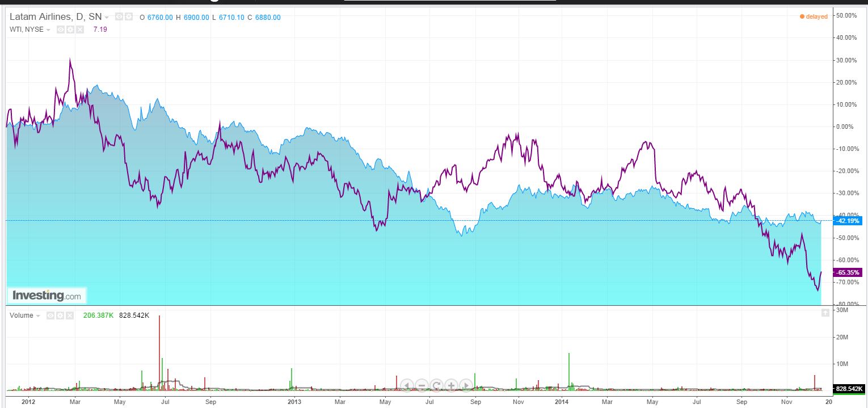Click the 50.00% label on the price axis
868x408 pixels.
coord(847,16)
